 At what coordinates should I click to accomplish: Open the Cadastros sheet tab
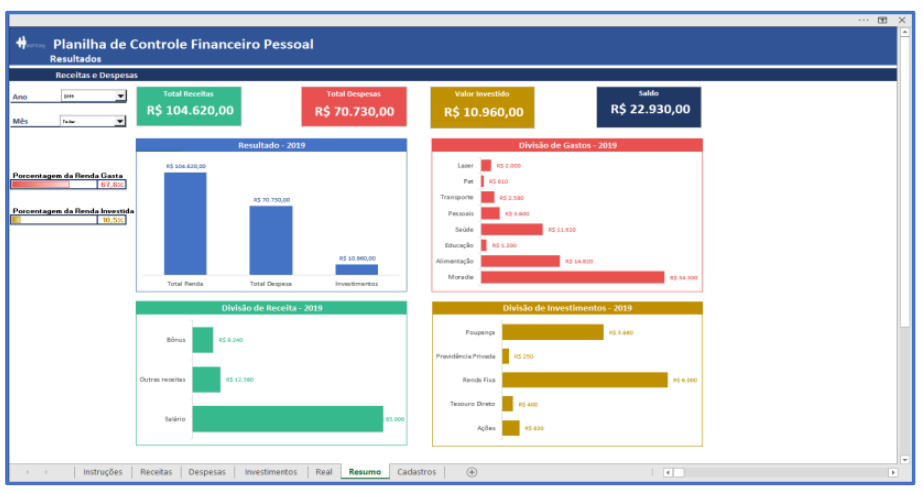417,472
